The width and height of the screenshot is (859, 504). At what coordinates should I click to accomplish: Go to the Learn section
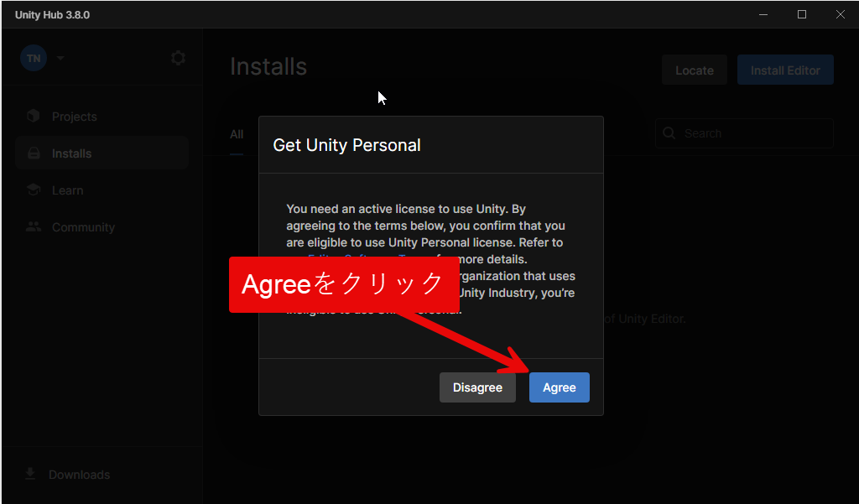tap(102, 190)
